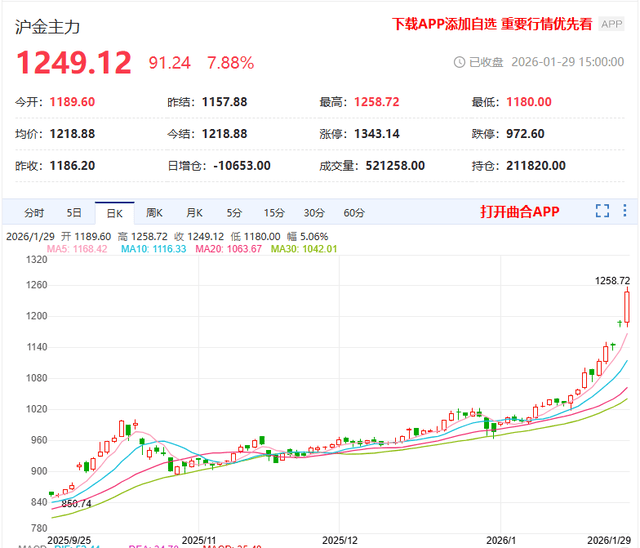Select the 5日 chart tab
The width and height of the screenshot is (640, 548).
click(74, 212)
